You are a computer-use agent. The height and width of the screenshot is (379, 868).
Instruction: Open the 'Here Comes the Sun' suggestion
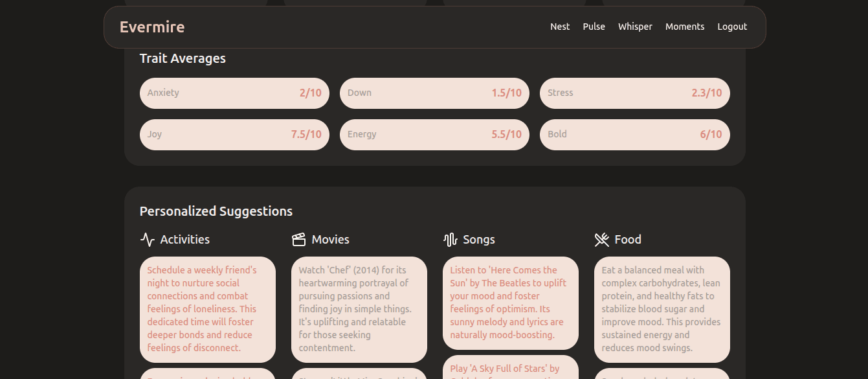pyautogui.click(x=510, y=303)
